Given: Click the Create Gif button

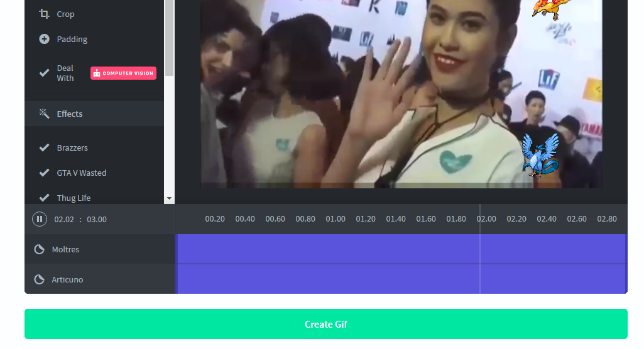Looking at the screenshot, I should pyautogui.click(x=326, y=324).
